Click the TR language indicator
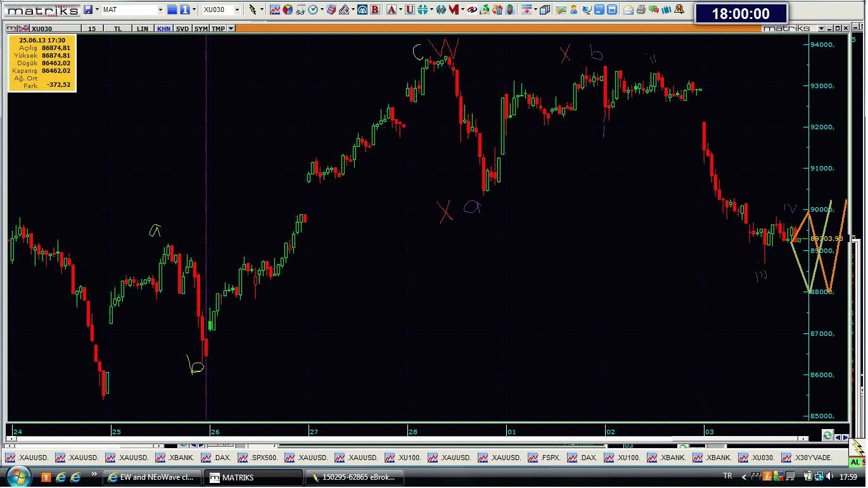Viewport: 868px width, 488px height. [x=727, y=476]
